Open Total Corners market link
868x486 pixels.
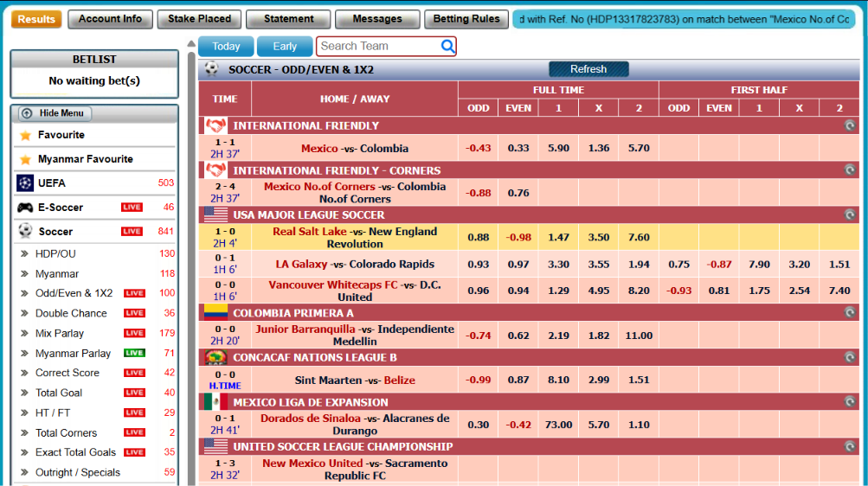click(x=66, y=433)
